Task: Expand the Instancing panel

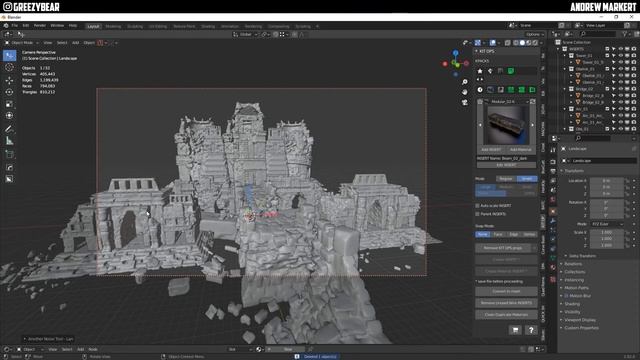Action: (x=574, y=280)
